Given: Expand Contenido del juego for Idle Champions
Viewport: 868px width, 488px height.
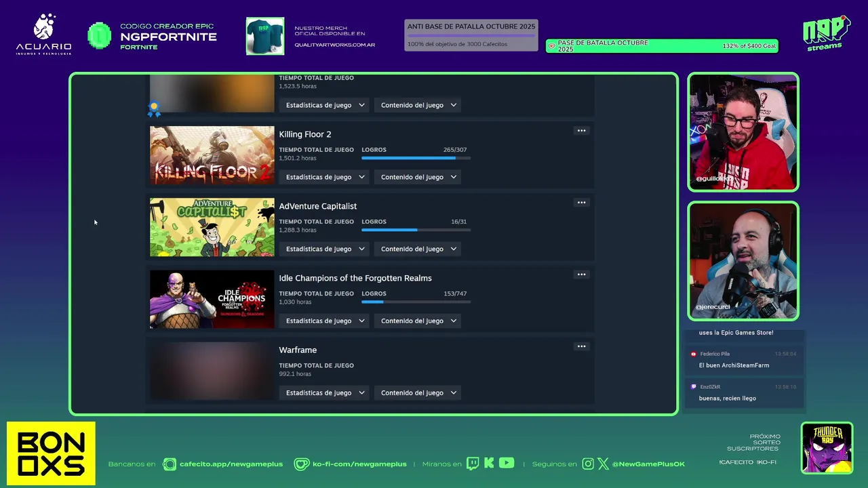Looking at the screenshot, I should (418, 321).
